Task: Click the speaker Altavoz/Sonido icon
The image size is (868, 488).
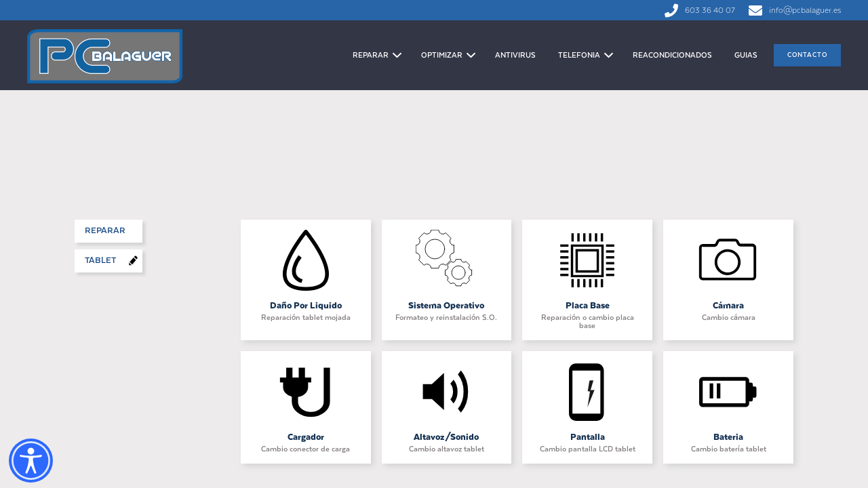Action: point(446,392)
